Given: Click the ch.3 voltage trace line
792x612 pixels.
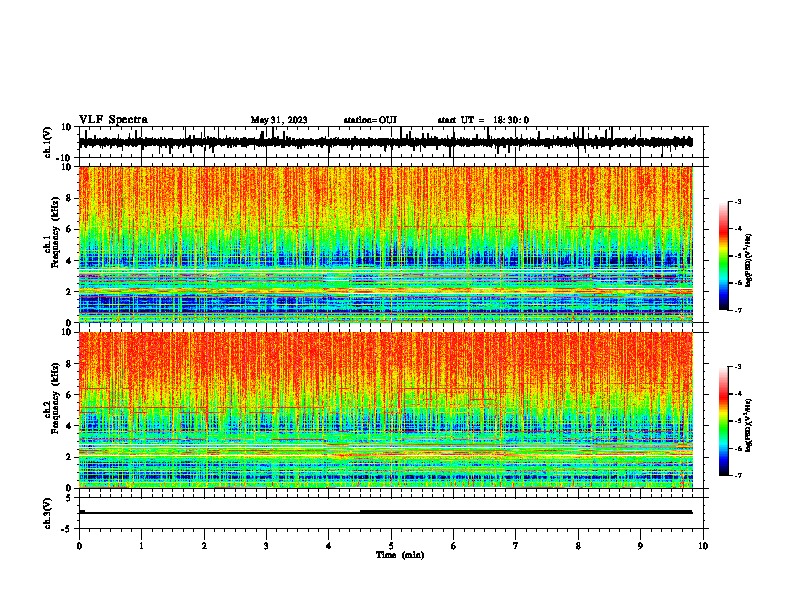Looking at the screenshot, I should tap(385, 512).
